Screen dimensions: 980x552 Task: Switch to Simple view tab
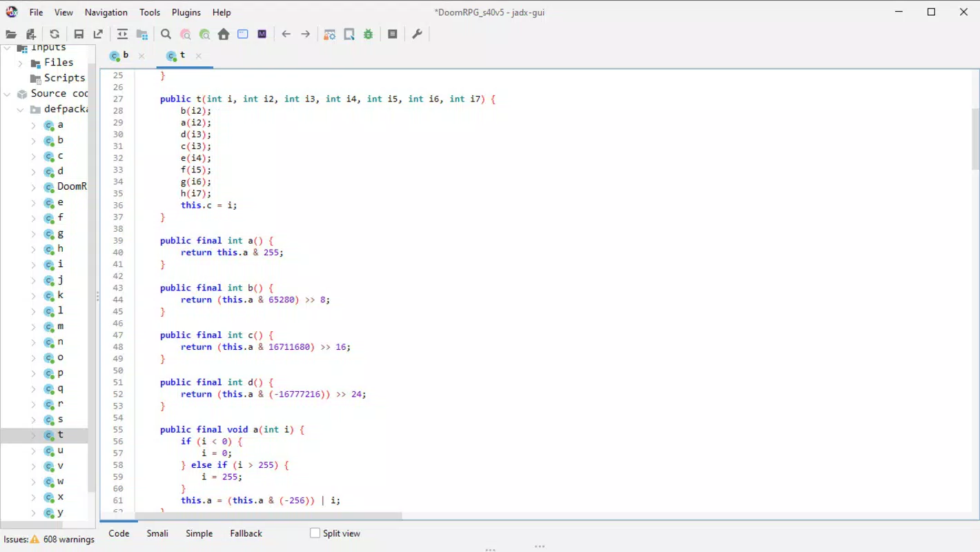[x=199, y=533]
